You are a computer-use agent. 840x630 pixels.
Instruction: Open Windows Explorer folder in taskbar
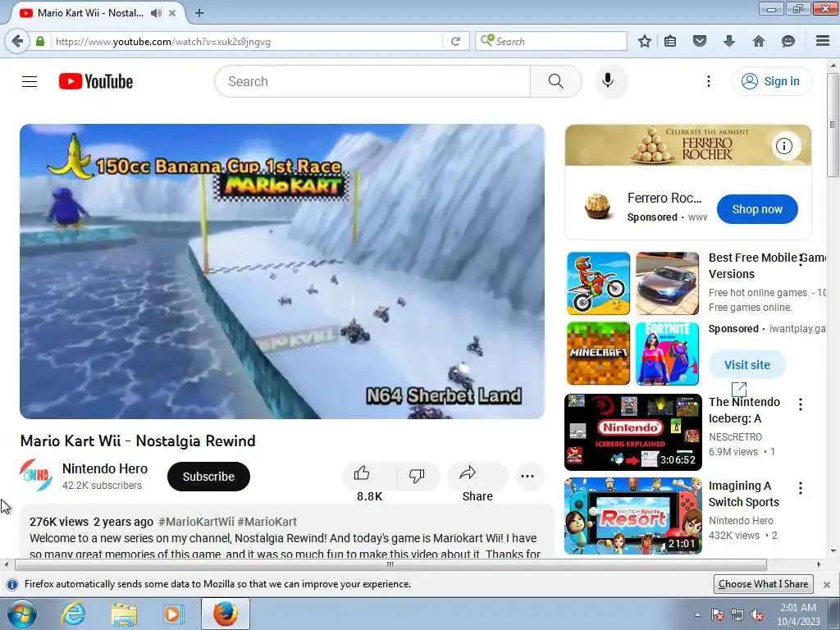coord(124,614)
